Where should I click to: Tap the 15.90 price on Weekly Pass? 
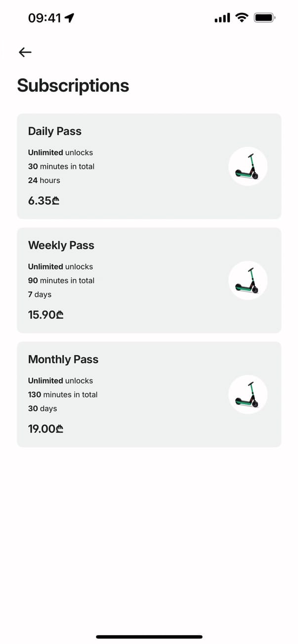pos(46,315)
